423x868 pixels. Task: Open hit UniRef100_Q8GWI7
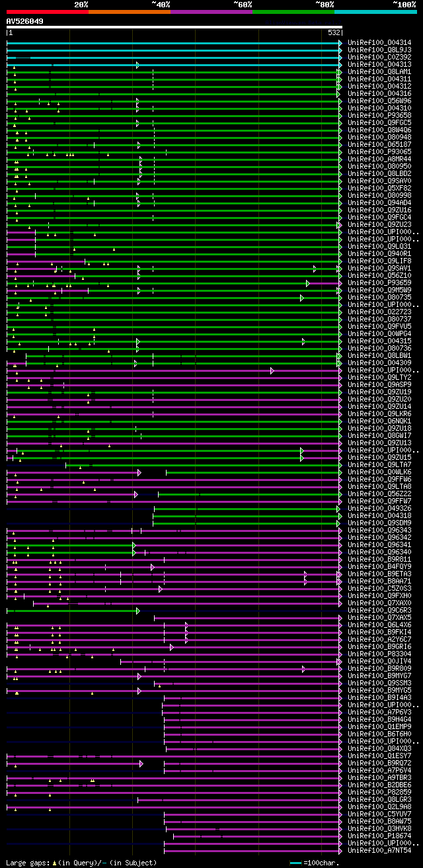point(379,436)
